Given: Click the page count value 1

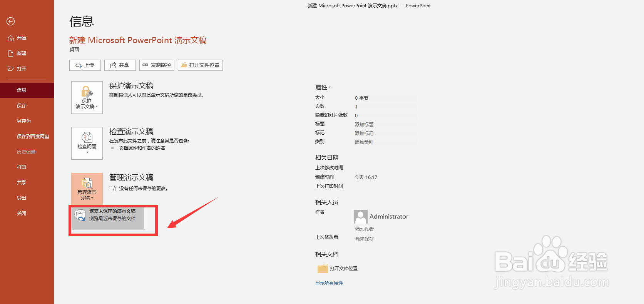Looking at the screenshot, I should point(356,107).
